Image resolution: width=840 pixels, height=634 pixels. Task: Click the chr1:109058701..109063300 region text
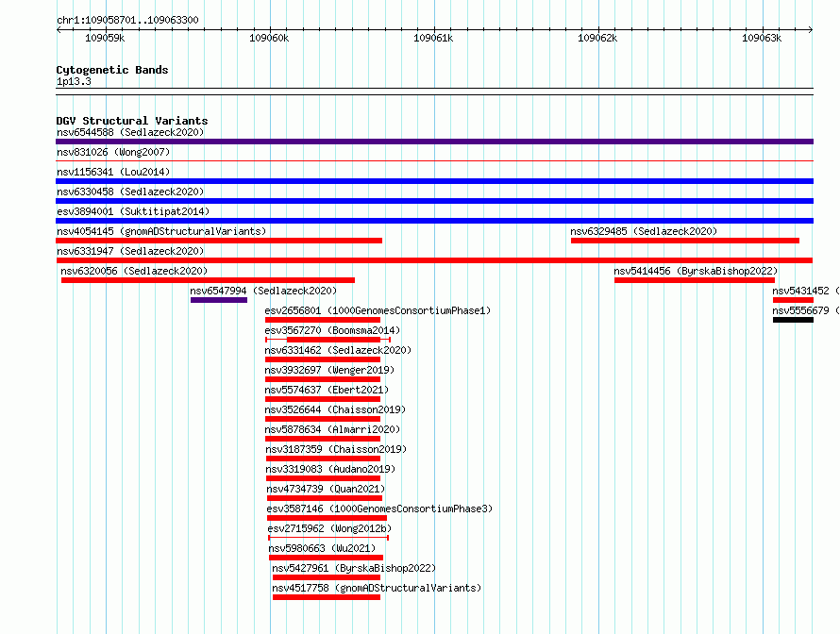[127, 20]
